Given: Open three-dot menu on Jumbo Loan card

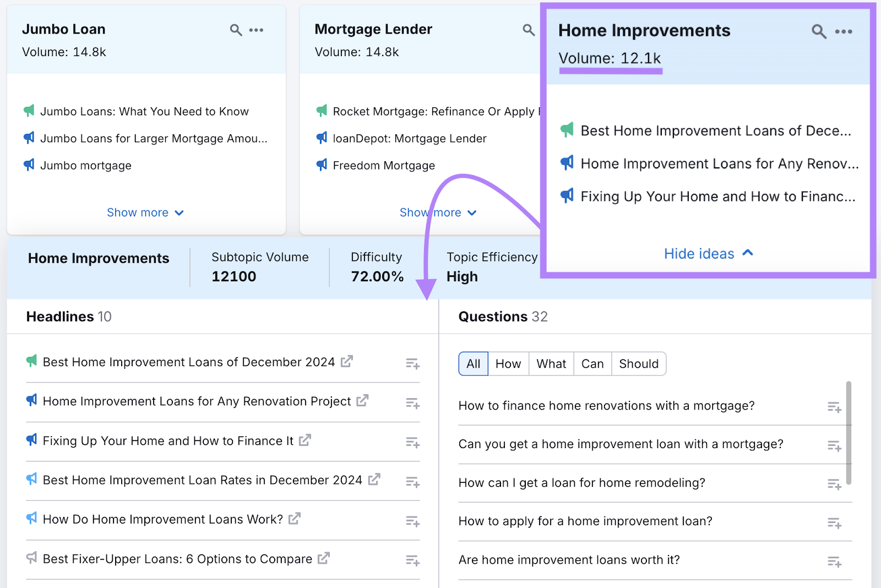Looking at the screenshot, I should click(x=257, y=30).
